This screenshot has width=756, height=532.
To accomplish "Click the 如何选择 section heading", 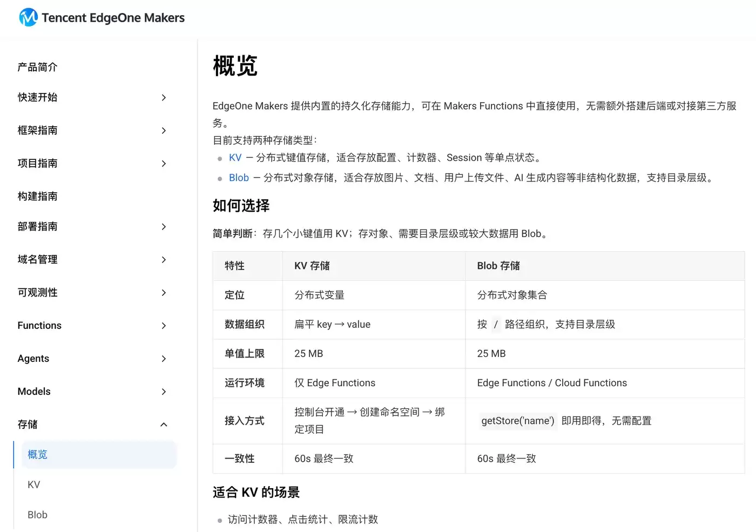I will [x=241, y=205].
